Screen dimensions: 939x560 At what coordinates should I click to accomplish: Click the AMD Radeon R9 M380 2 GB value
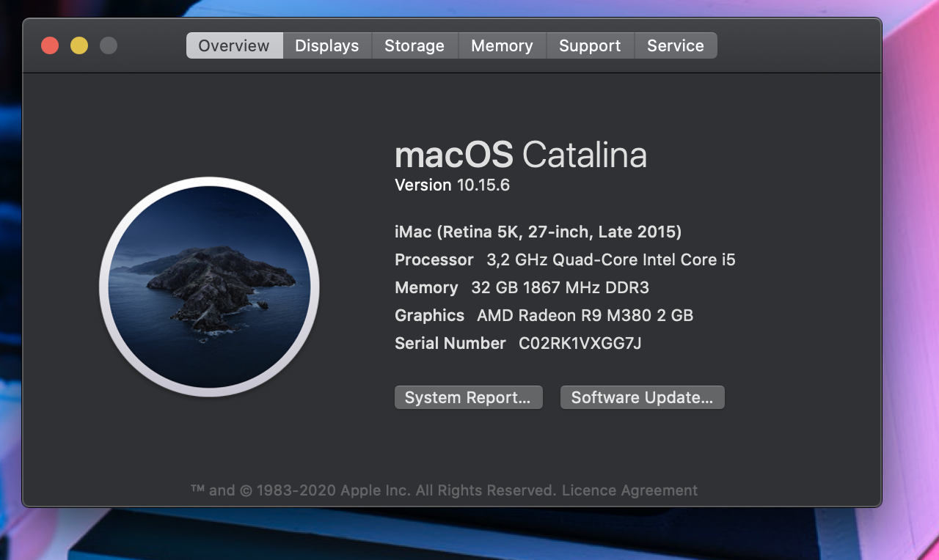[585, 316]
